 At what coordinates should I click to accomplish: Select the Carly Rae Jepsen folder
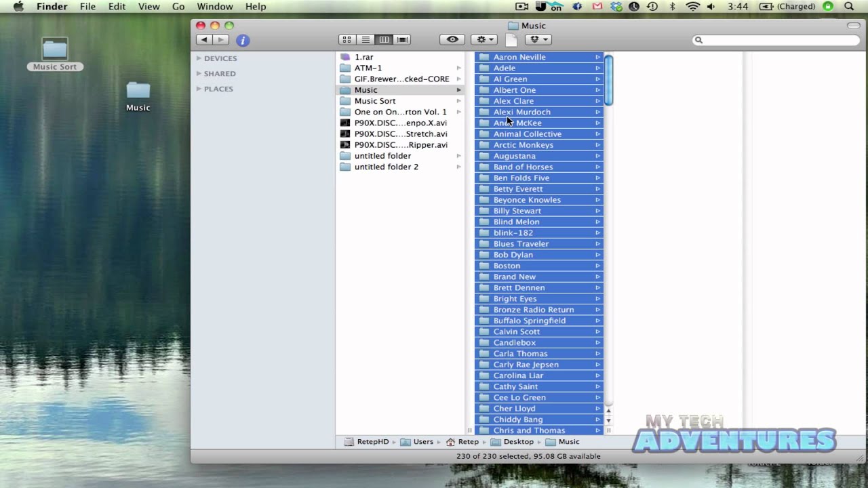coord(539,365)
